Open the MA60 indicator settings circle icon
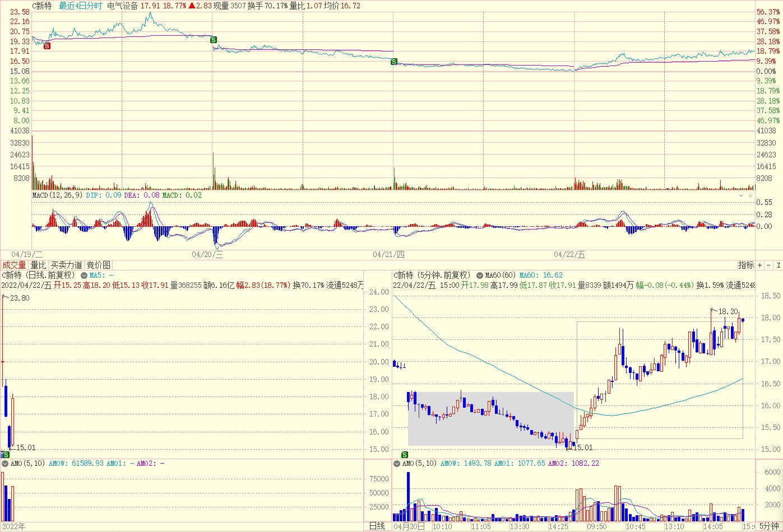This screenshot has width=783, height=532. pos(480,276)
